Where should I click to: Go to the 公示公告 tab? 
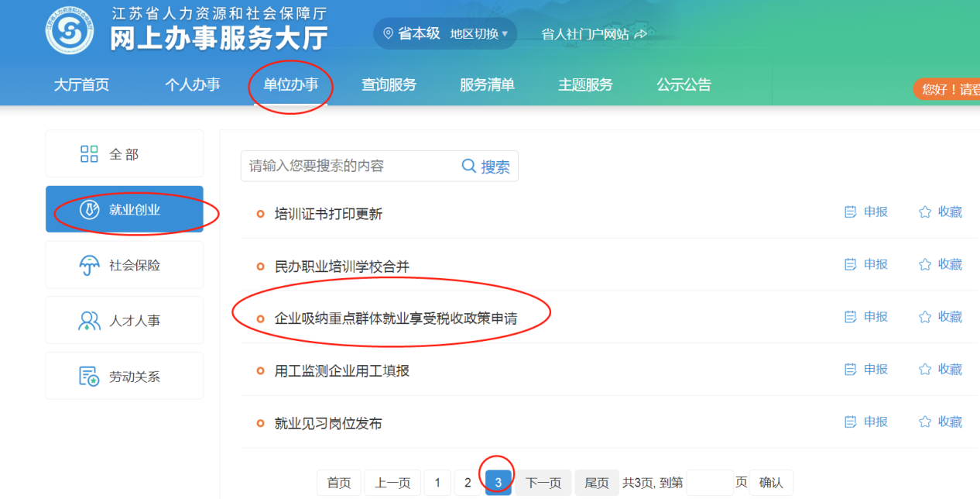click(684, 85)
